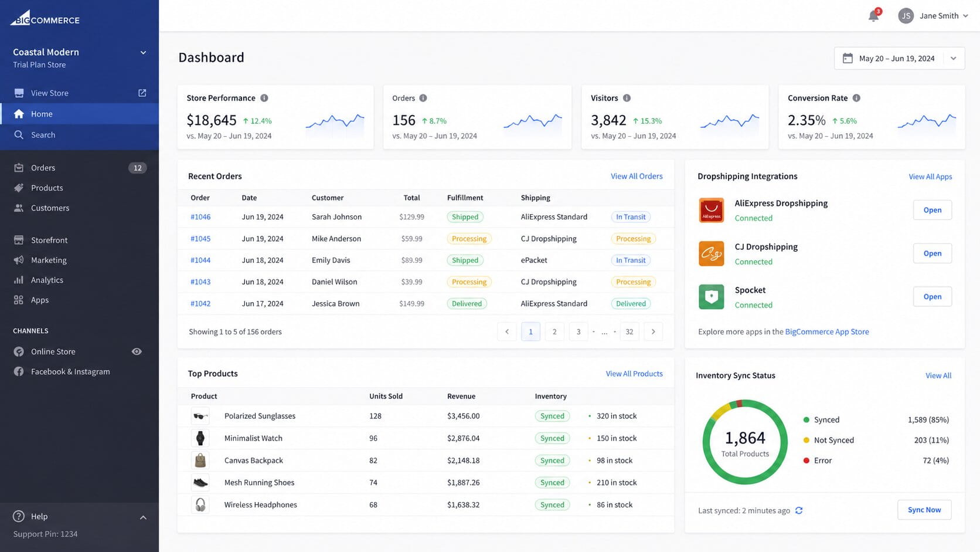980x552 pixels.
Task: Click the Apps grid icon
Action: click(x=19, y=300)
